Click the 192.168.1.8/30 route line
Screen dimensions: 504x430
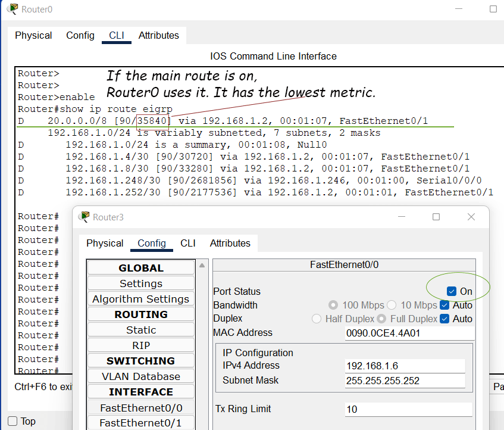(243, 169)
